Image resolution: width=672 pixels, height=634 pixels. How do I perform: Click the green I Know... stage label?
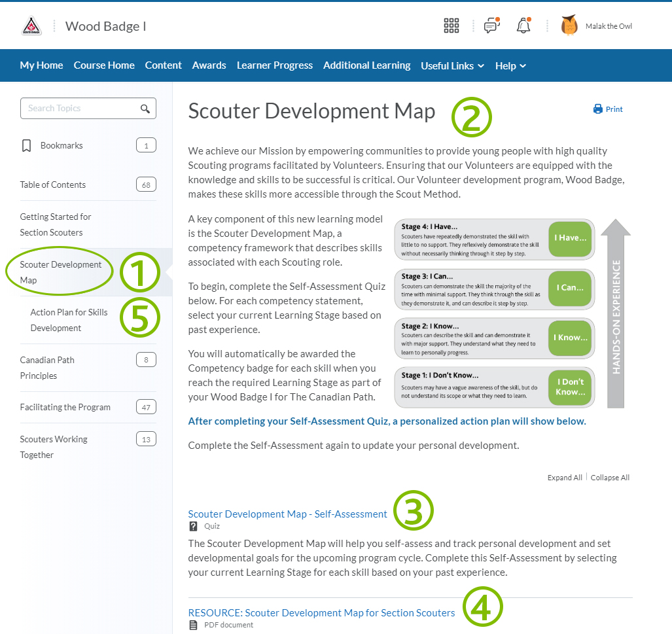coord(570,338)
